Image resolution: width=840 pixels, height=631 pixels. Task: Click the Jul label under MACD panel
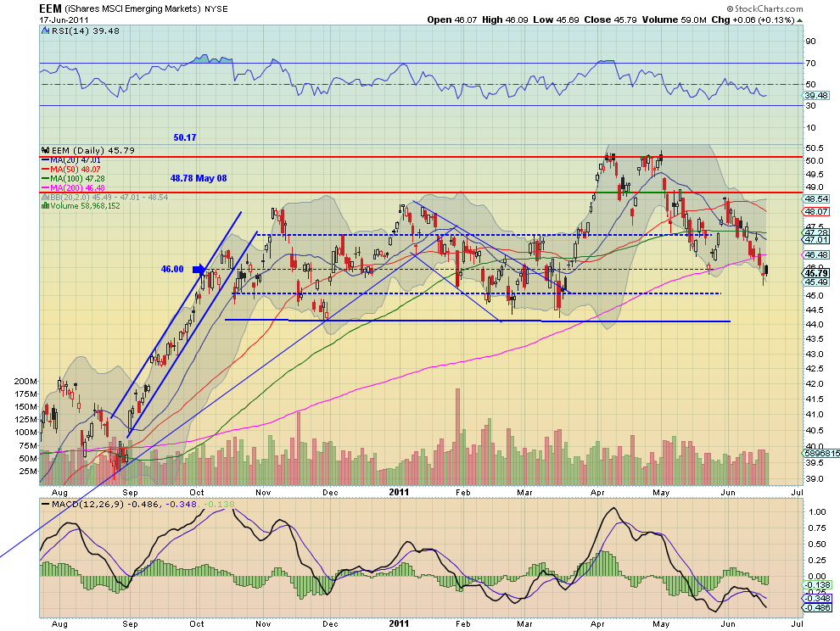click(797, 624)
